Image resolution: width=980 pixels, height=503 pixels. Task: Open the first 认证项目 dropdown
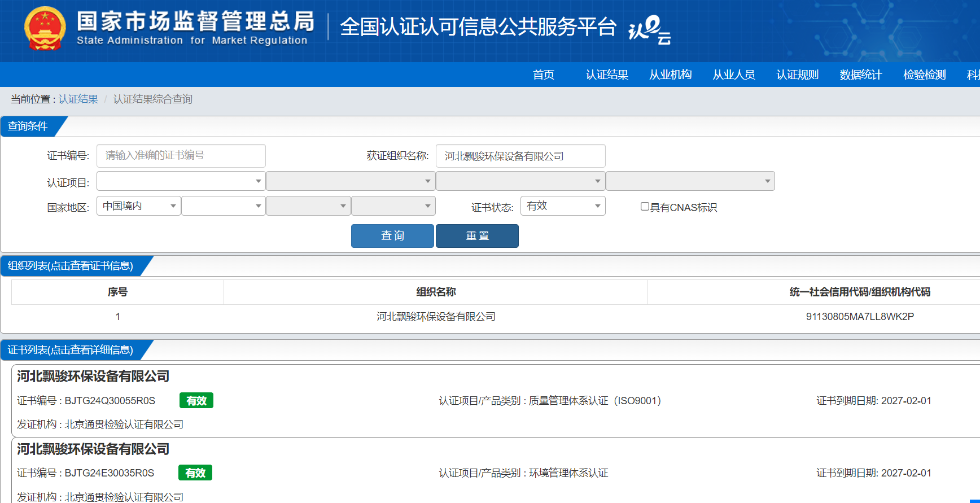coord(181,181)
